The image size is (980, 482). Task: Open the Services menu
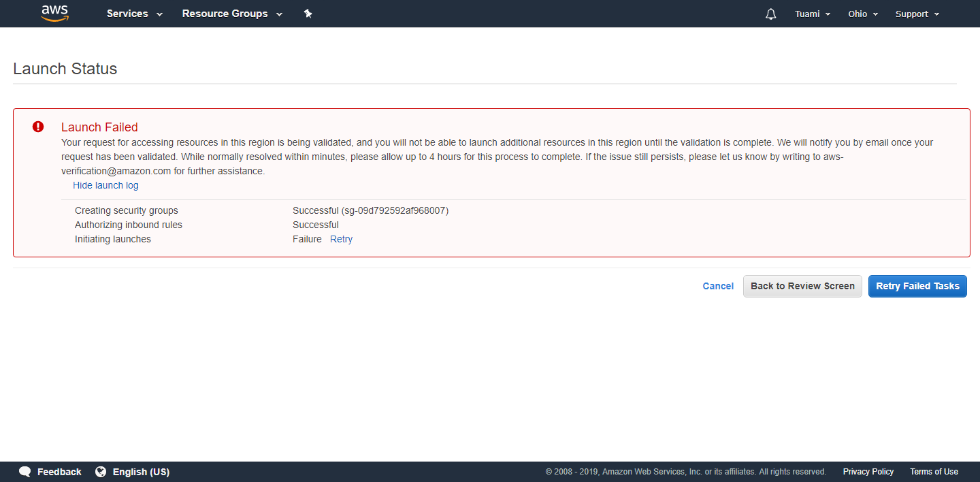(x=134, y=14)
